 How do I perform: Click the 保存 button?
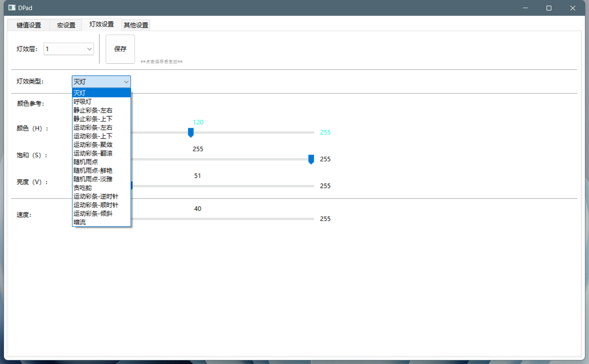click(120, 49)
